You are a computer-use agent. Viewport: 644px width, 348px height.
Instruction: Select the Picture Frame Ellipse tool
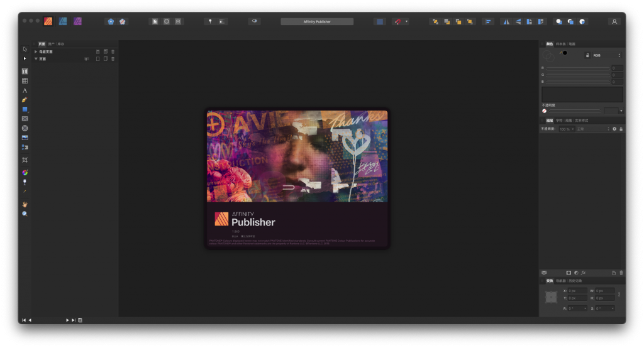[x=25, y=128]
